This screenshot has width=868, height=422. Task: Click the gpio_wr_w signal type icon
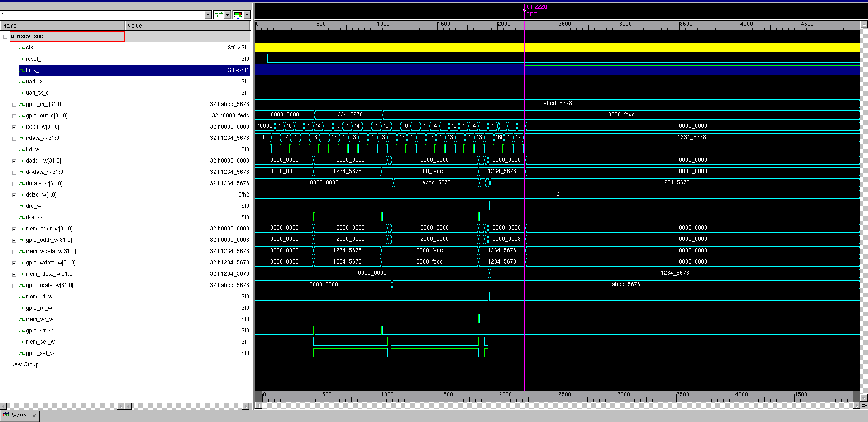coord(22,331)
